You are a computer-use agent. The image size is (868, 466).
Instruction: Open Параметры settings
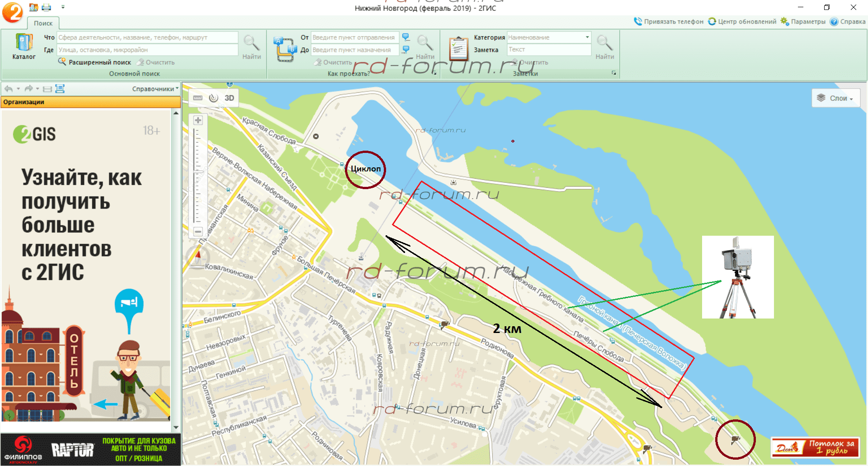[803, 21]
